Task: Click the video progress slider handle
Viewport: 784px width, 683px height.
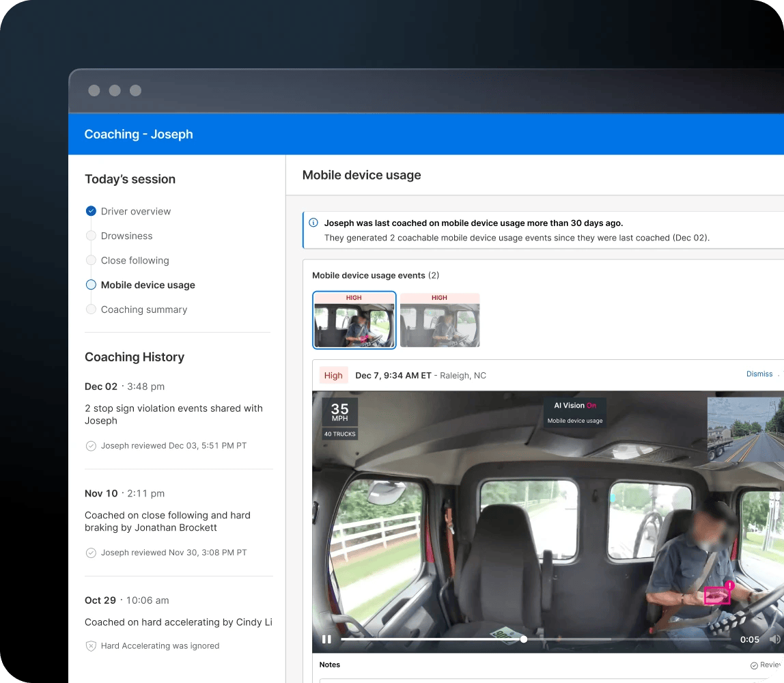Action: (x=524, y=639)
